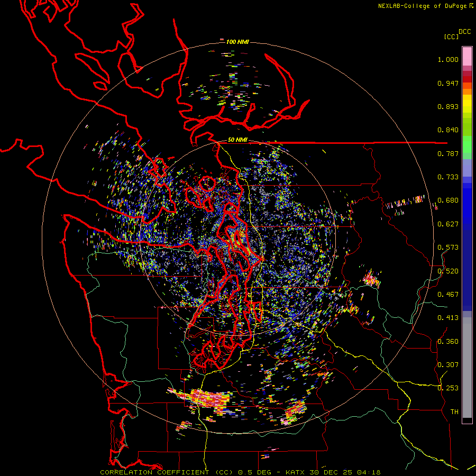Click the 100 NMI range ring label
Screen dimensions: 476x476
click(x=237, y=42)
